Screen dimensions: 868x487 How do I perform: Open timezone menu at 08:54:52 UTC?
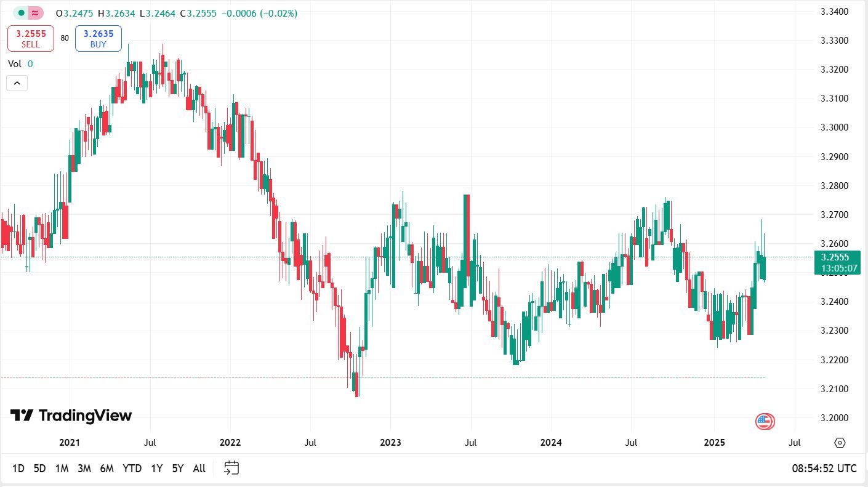[824, 469]
